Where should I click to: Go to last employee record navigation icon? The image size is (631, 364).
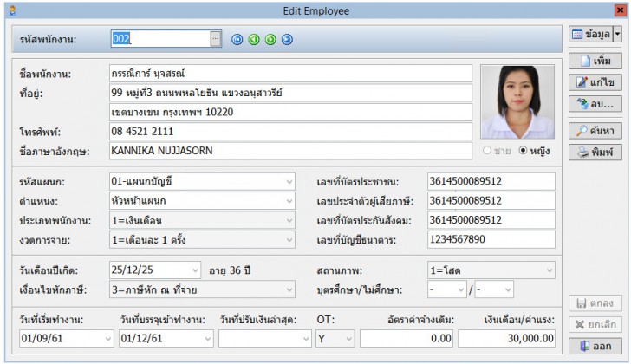288,39
